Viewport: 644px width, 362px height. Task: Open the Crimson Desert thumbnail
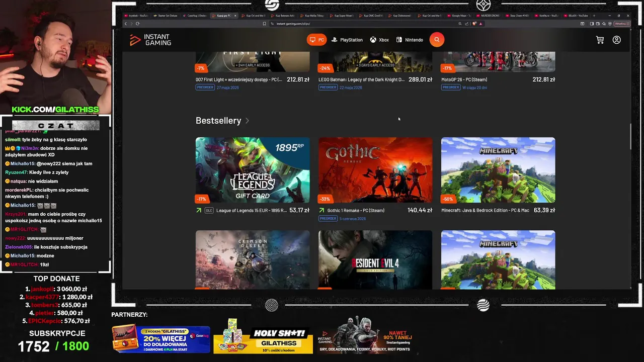pos(253,259)
